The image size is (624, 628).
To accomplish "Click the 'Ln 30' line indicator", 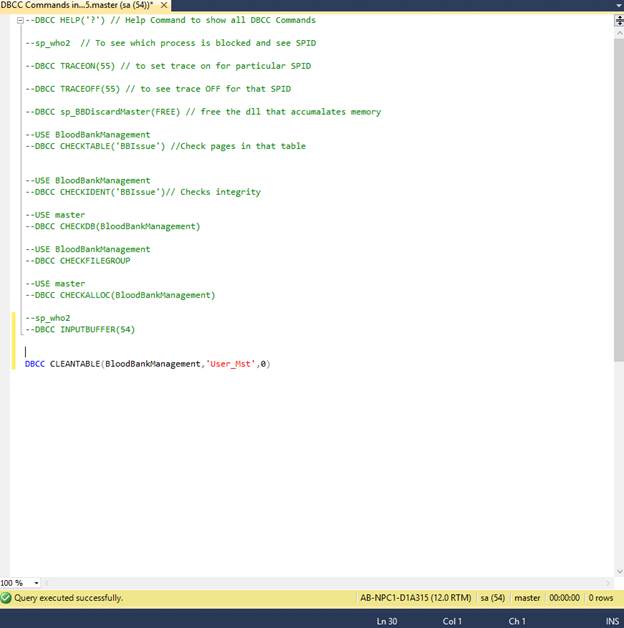I will point(386,621).
